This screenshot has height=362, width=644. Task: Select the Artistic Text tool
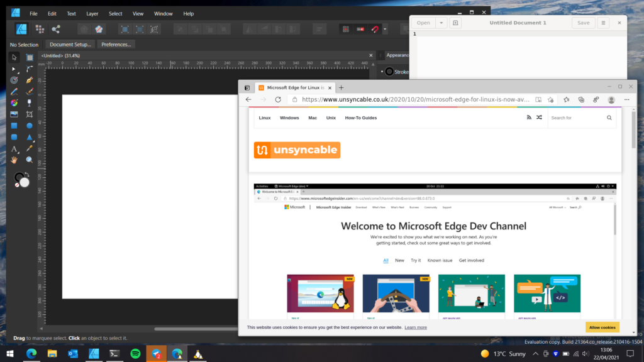(14, 149)
